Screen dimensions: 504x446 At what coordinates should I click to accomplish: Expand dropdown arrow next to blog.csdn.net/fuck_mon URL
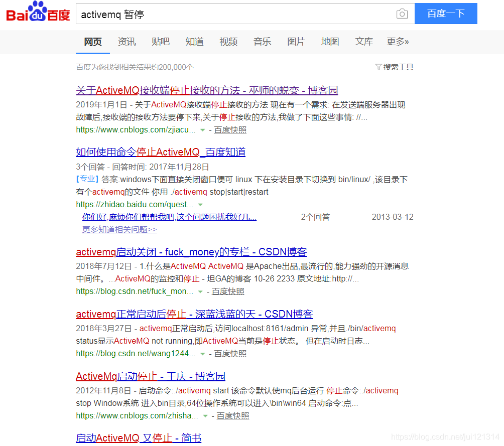pyautogui.click(x=200, y=292)
